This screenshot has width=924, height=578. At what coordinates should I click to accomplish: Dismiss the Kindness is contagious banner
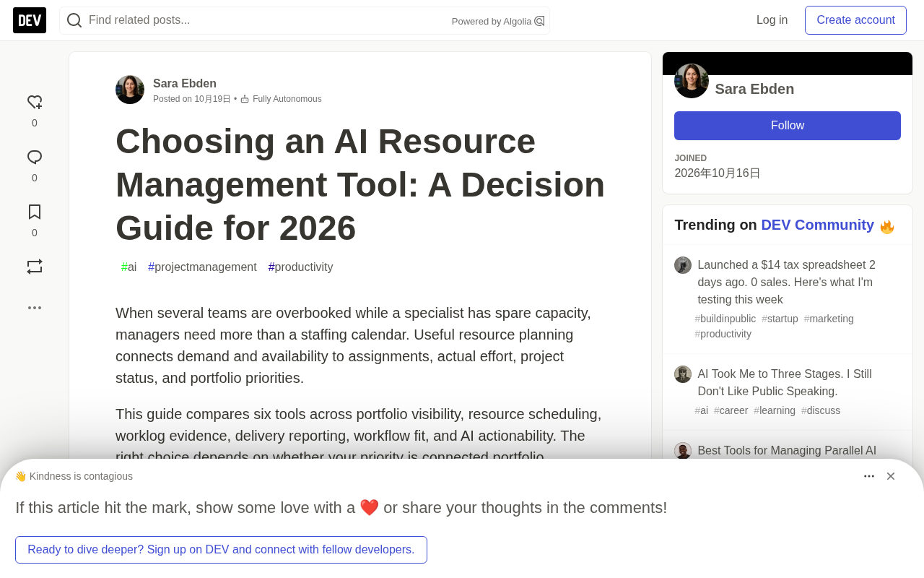point(891,476)
